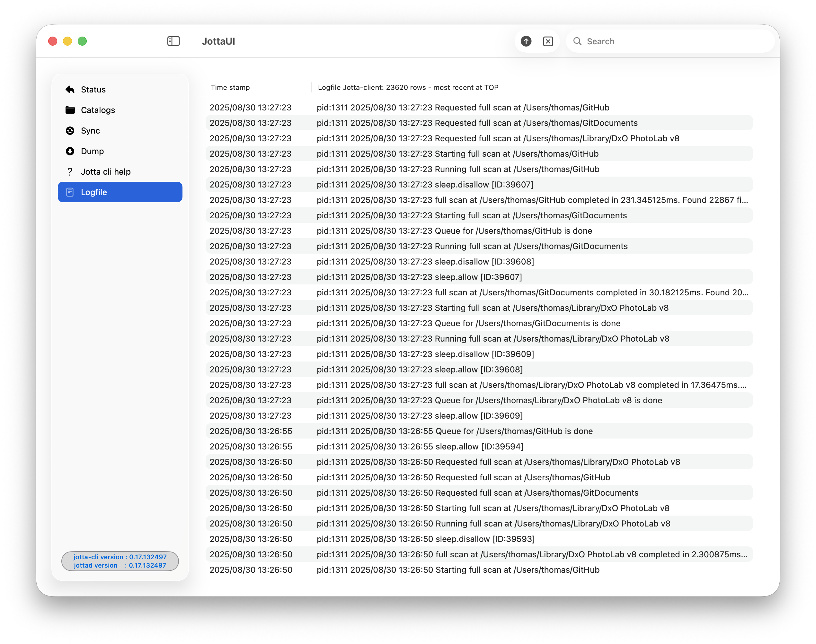Select row: sleep.disallow [ID:39607]
The width and height of the screenshot is (816, 644).
click(x=479, y=184)
